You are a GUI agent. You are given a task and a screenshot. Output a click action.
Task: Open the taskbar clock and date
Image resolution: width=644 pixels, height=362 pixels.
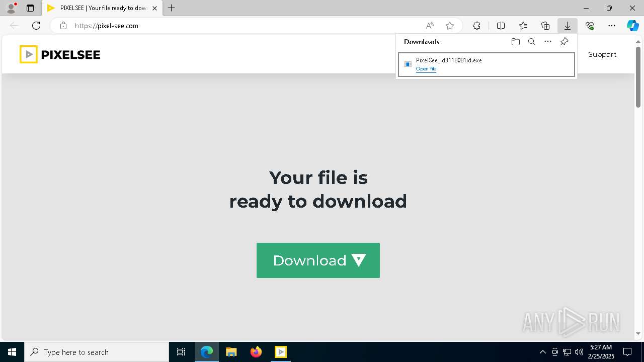point(601,352)
